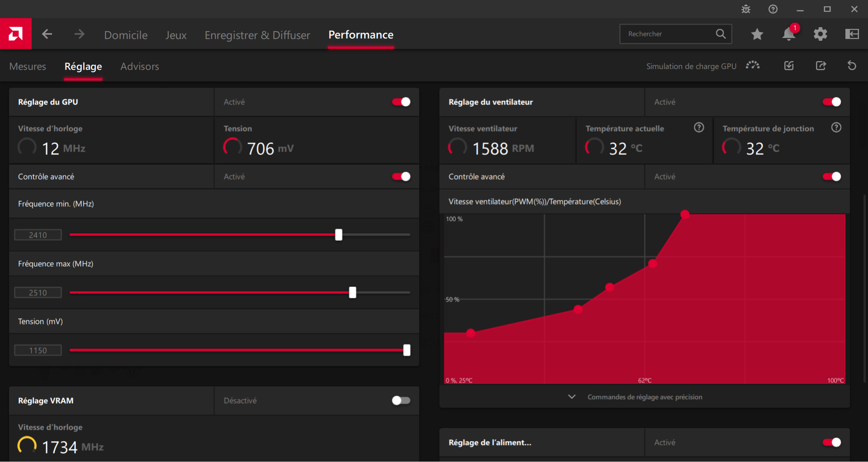Enable Réglage VRAM toggle
The height and width of the screenshot is (462, 868).
point(401,400)
